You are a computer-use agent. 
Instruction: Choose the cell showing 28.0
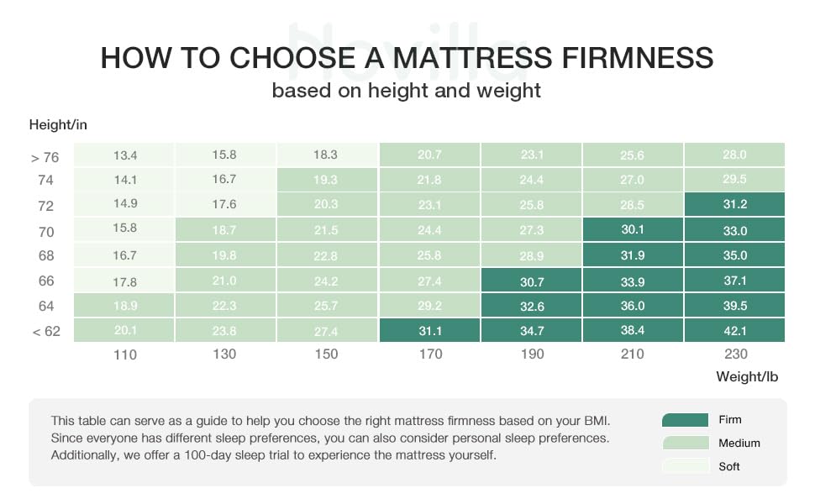click(x=734, y=155)
